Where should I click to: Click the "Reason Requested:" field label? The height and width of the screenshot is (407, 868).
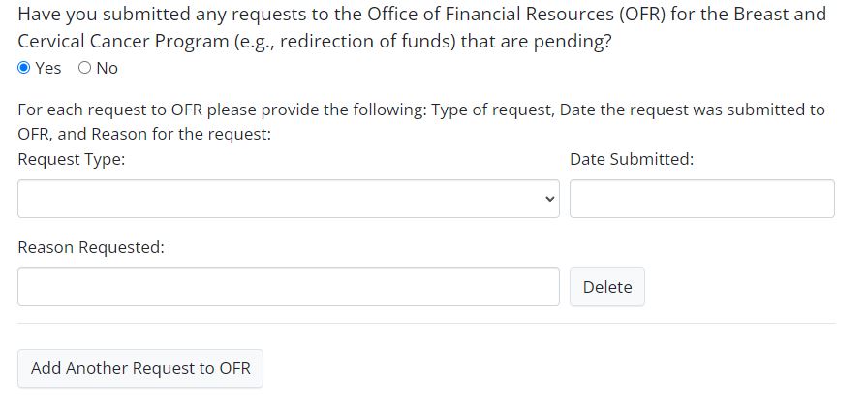pos(91,247)
